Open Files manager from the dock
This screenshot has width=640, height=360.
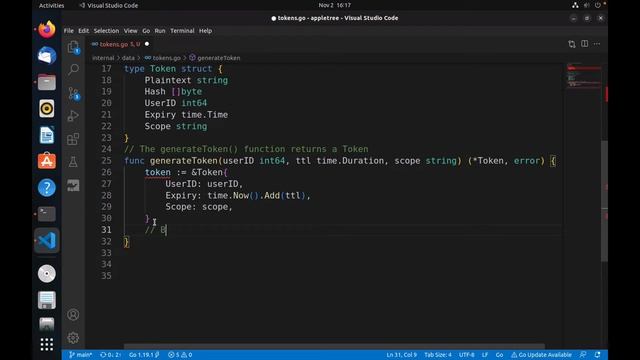click(47, 82)
